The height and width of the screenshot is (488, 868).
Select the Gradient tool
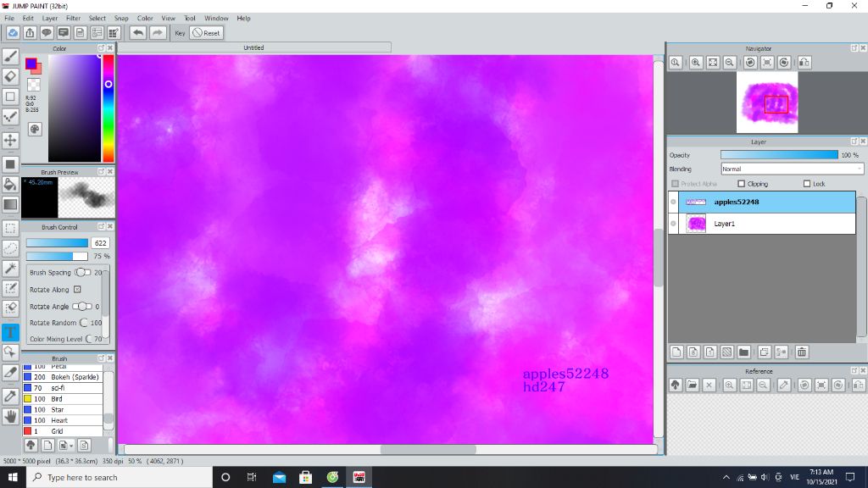(10, 204)
